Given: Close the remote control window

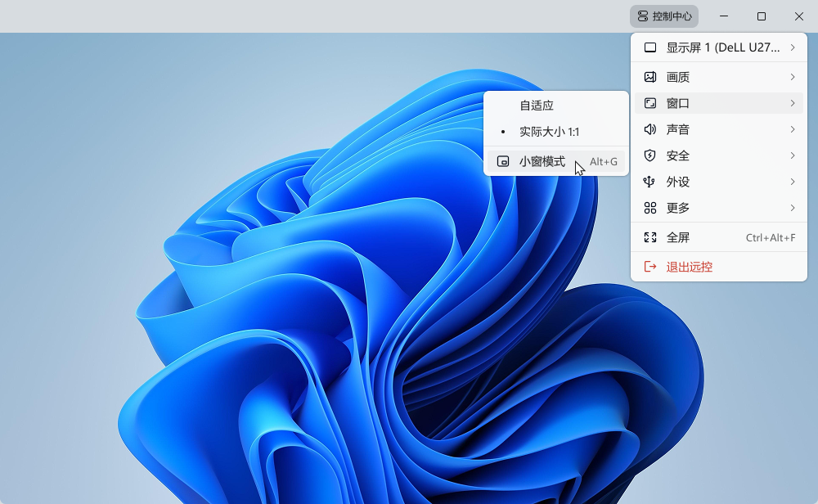Looking at the screenshot, I should [798, 16].
